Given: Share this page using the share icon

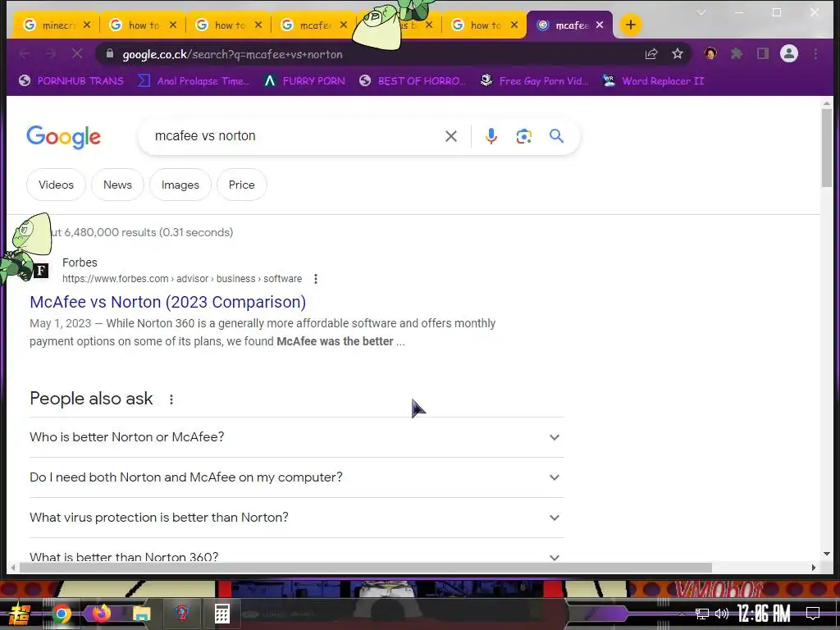Looking at the screenshot, I should point(651,53).
